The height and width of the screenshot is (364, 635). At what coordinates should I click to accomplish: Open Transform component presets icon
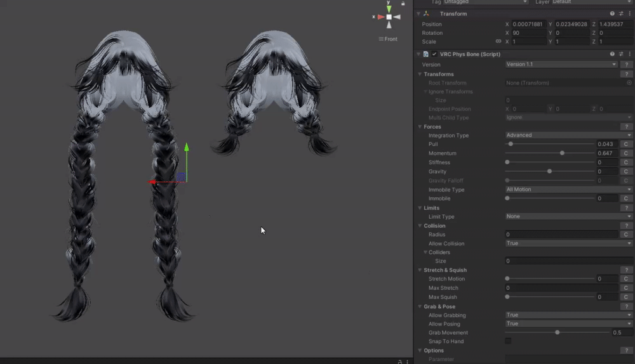[620, 13]
